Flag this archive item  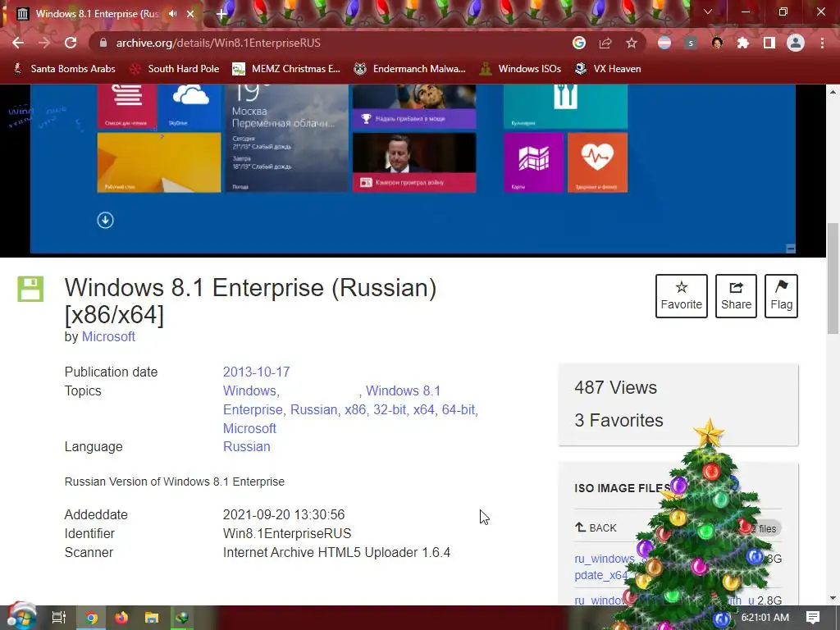tap(781, 295)
